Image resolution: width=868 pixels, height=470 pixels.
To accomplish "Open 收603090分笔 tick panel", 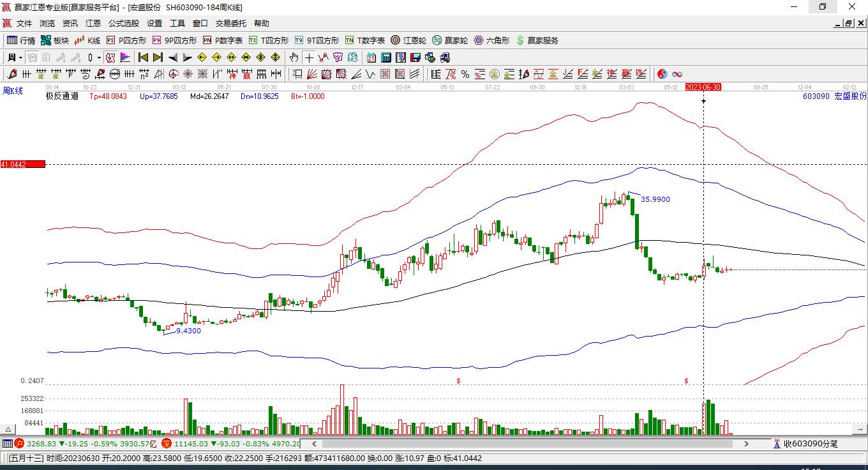I will tap(805, 443).
